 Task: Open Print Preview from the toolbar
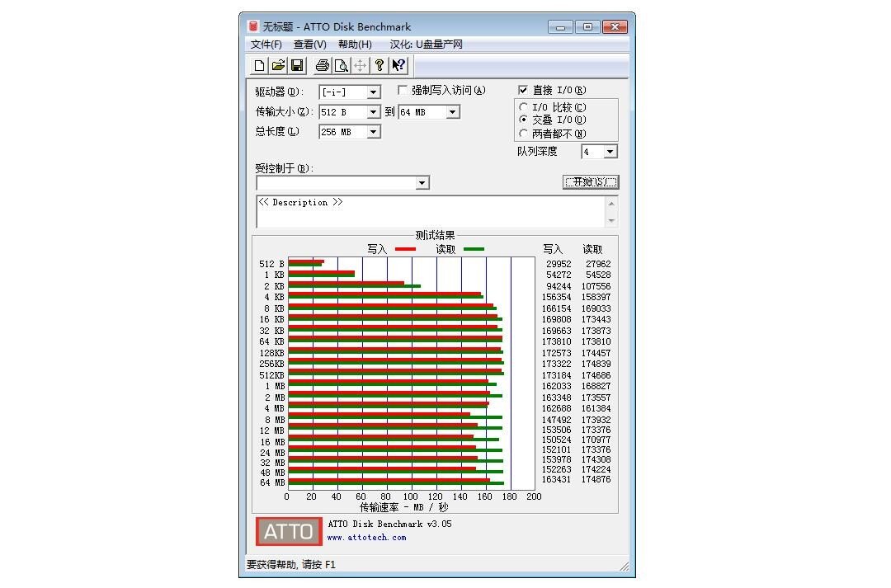[x=341, y=66]
